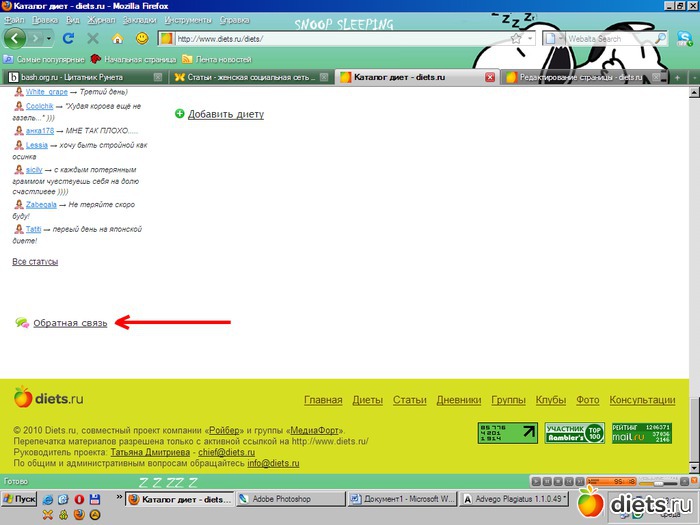This screenshot has height=525, width=700.
Task: Click the URL address bar
Action: click(340, 39)
